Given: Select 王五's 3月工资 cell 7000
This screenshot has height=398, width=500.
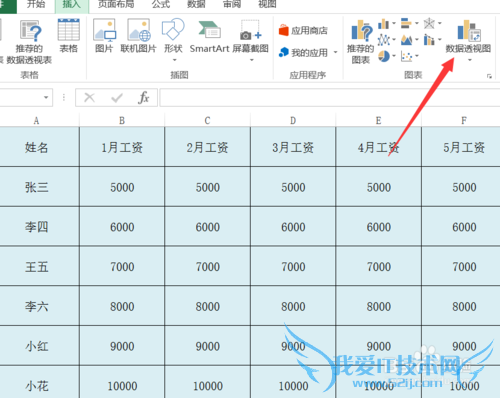Looking at the screenshot, I should click(x=293, y=266).
